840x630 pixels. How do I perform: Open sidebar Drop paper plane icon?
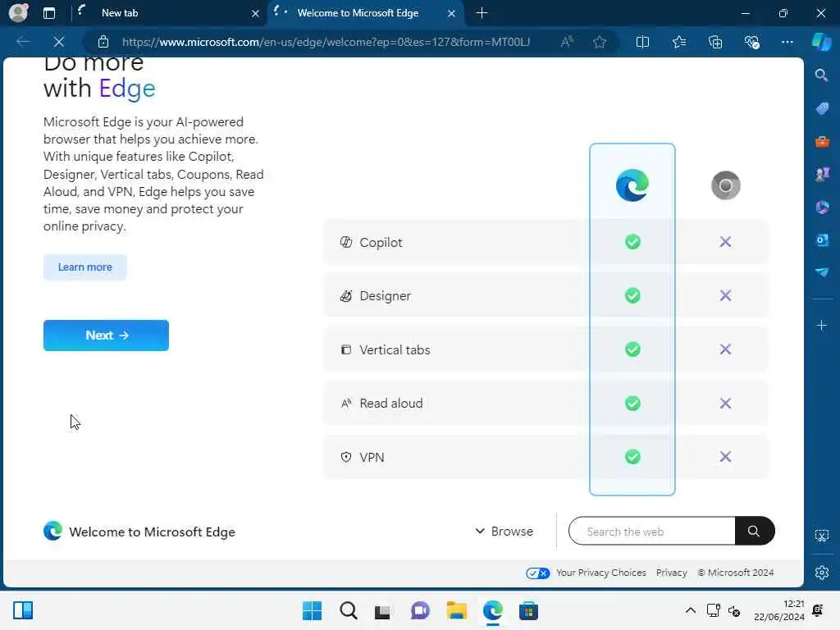tap(822, 272)
